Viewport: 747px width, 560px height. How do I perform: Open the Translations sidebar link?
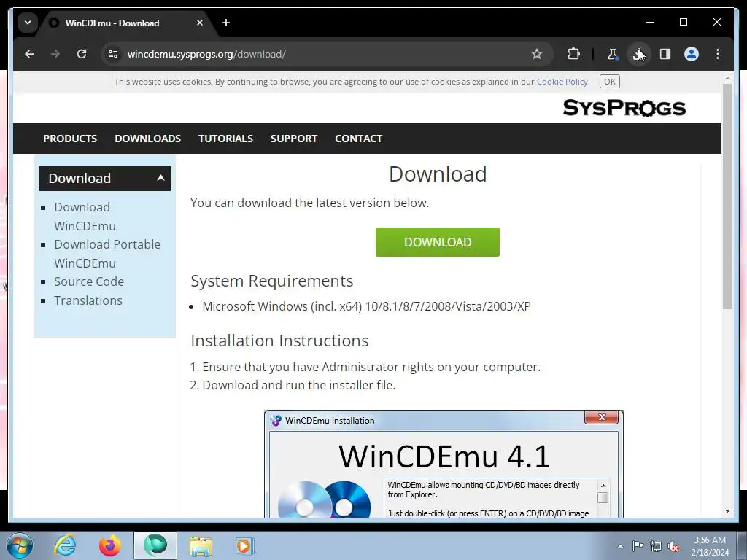click(88, 300)
